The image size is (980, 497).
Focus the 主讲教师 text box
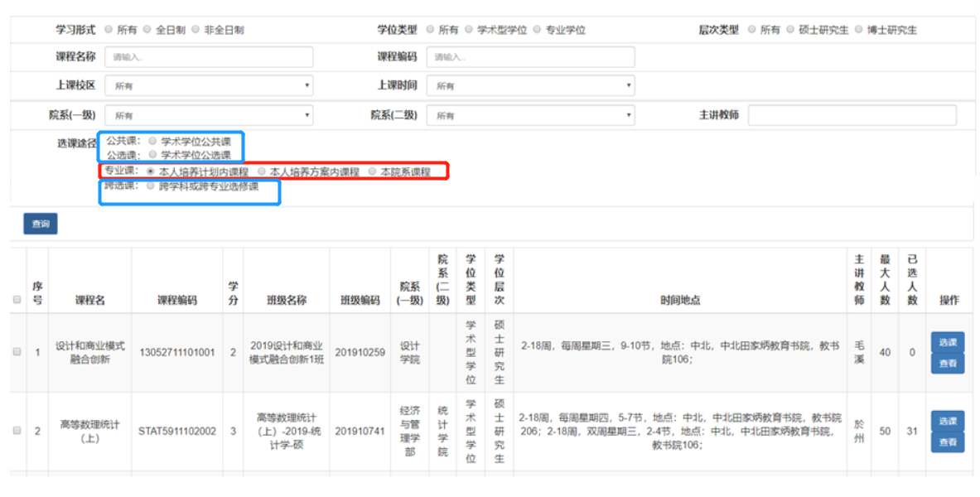(x=852, y=115)
